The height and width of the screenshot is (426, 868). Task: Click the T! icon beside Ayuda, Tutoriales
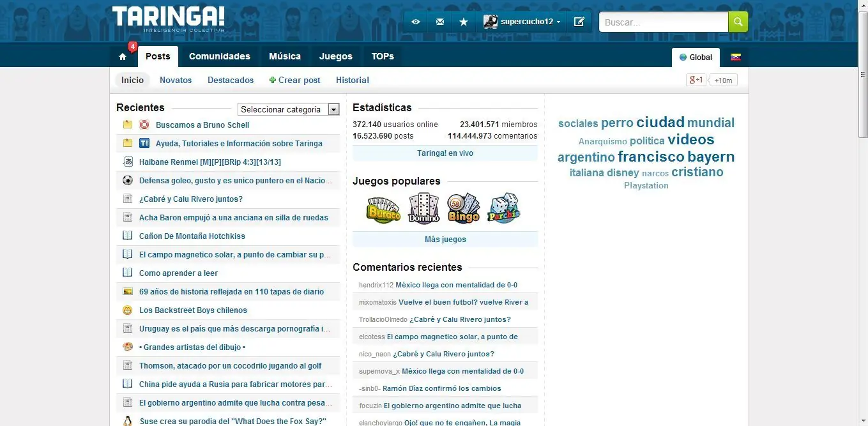144,143
